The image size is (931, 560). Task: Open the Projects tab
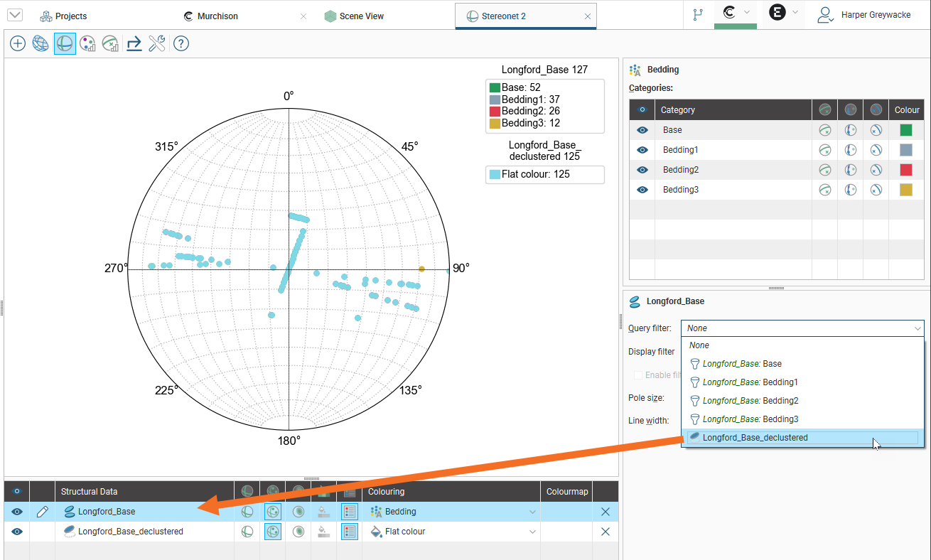70,16
